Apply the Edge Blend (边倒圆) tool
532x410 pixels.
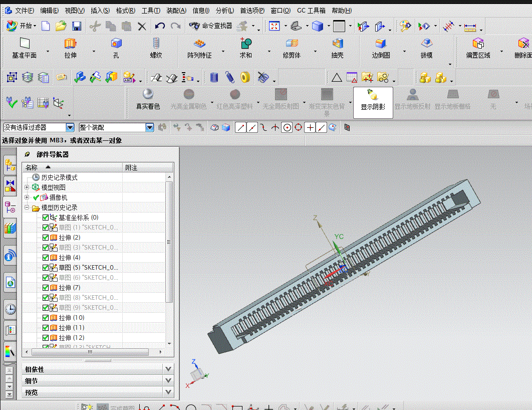381,48
